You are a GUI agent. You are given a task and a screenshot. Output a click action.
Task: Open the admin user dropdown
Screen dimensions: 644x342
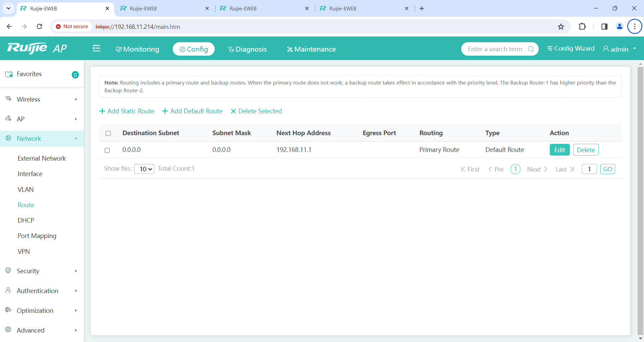[620, 49]
